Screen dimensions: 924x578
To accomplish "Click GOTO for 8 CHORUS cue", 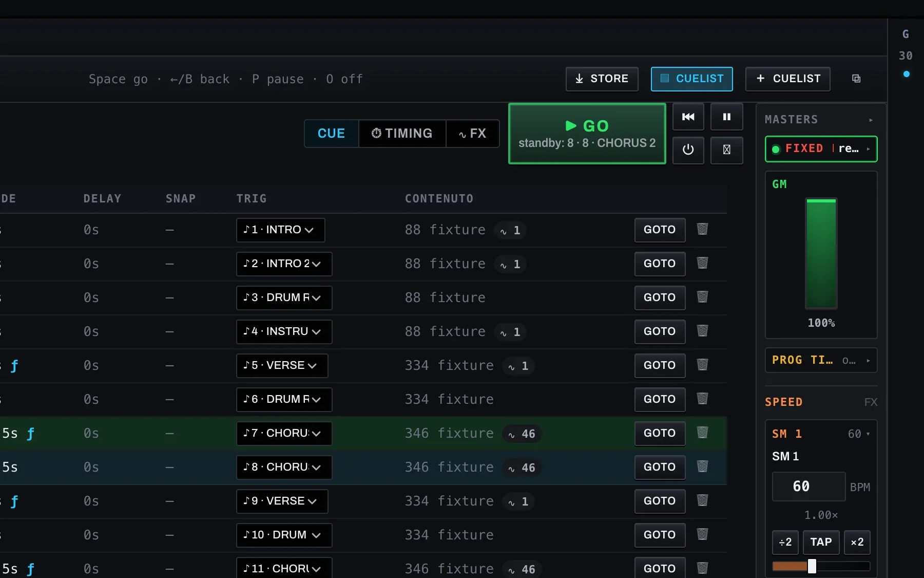I will (x=660, y=467).
